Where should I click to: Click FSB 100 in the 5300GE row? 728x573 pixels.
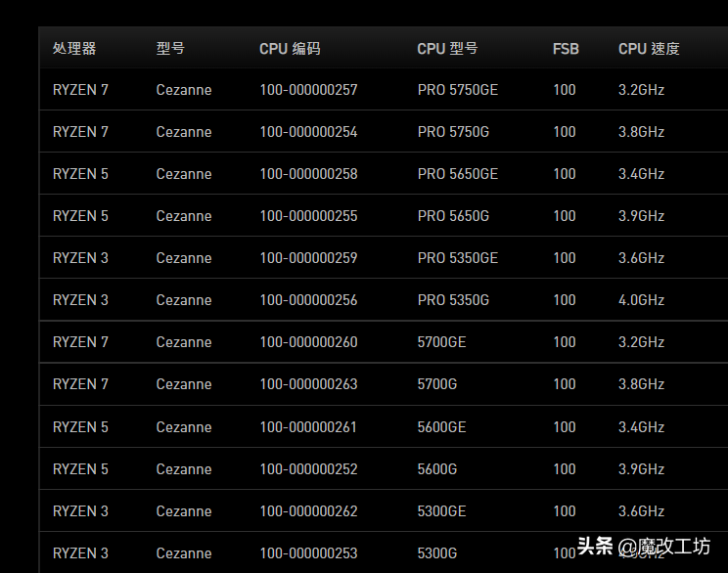[x=565, y=511]
